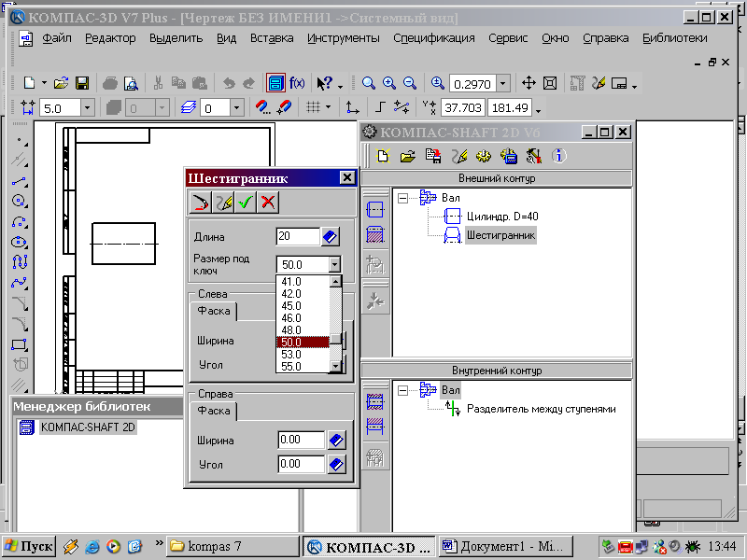Click the Пуск start button
The height and width of the screenshot is (560, 747).
[x=29, y=546]
